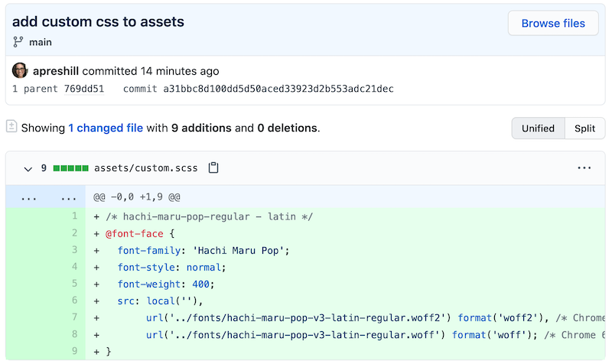Click the git branch icon beside main
The image size is (612, 364).
point(18,42)
